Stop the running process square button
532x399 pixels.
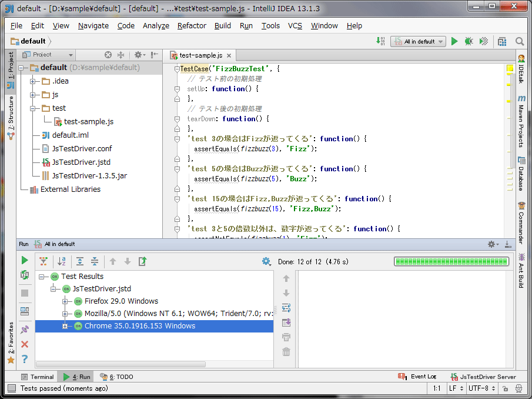25,292
